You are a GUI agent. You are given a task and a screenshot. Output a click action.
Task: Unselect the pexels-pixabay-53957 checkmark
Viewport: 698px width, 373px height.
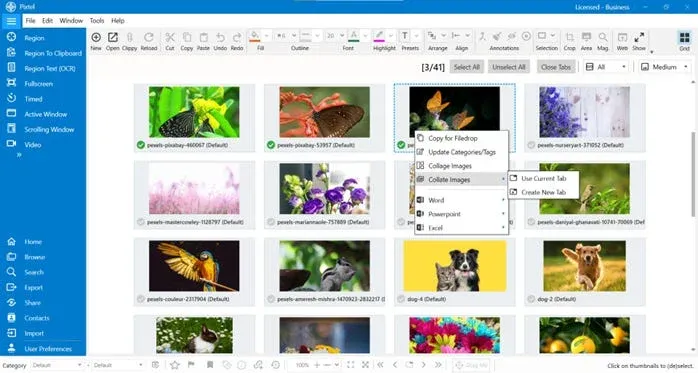[x=271, y=145]
